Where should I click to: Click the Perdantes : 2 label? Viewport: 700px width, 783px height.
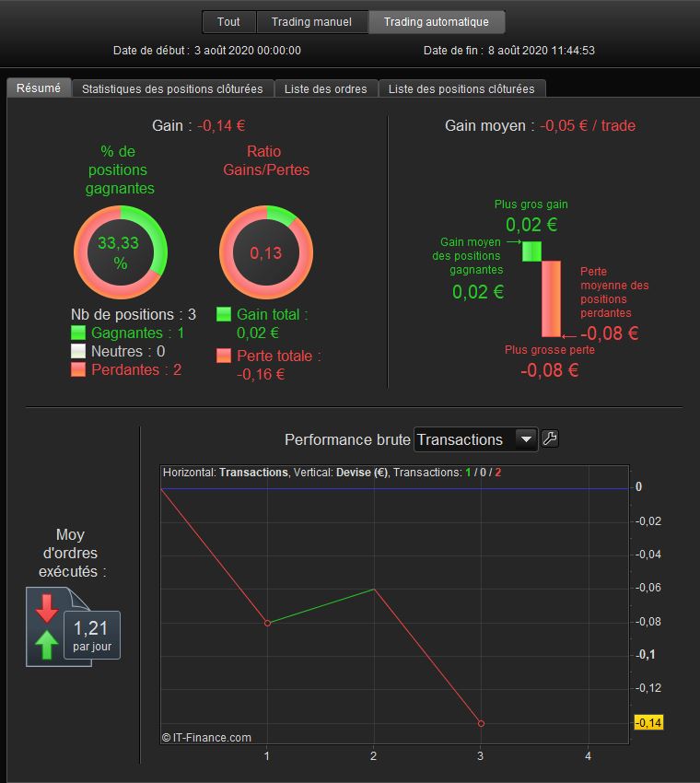[136, 369]
